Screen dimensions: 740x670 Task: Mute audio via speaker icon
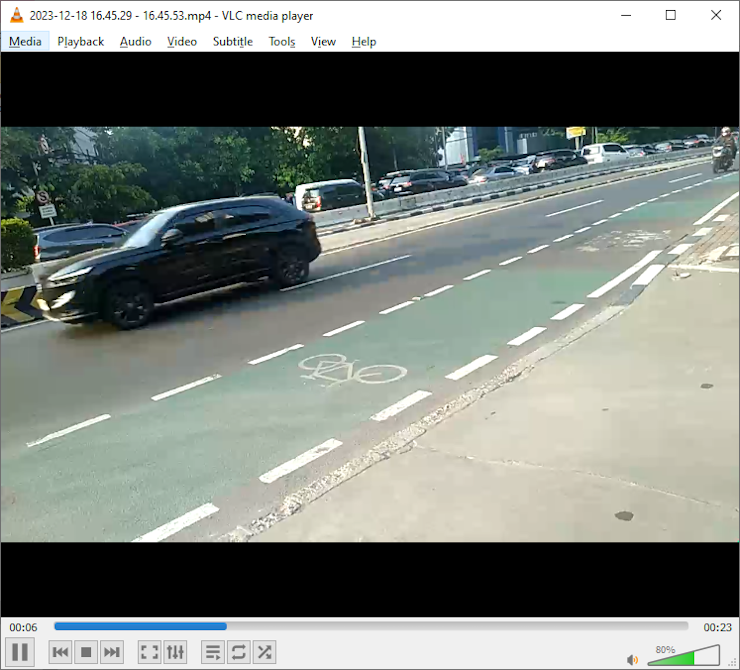tap(632, 660)
